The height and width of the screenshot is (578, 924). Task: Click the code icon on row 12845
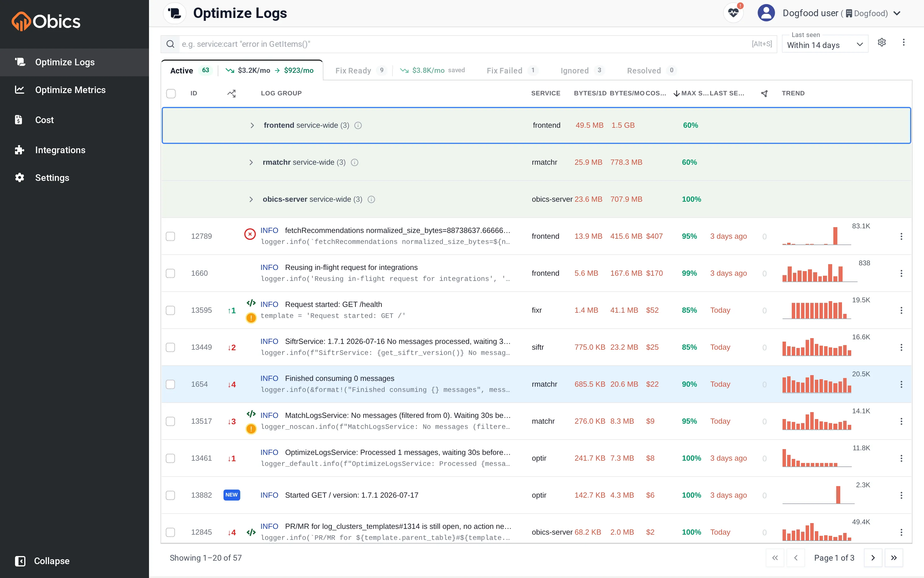click(x=251, y=533)
